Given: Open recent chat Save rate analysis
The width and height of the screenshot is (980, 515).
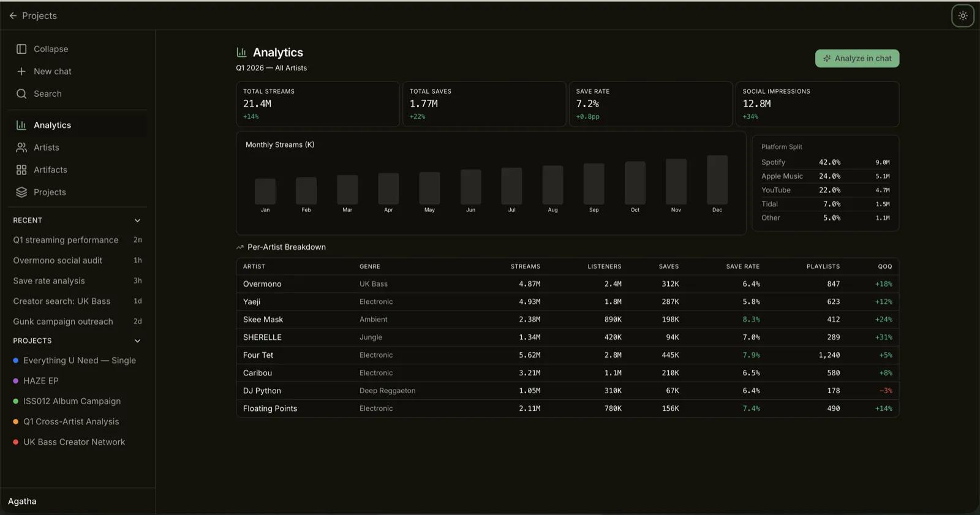Looking at the screenshot, I should point(78,281).
